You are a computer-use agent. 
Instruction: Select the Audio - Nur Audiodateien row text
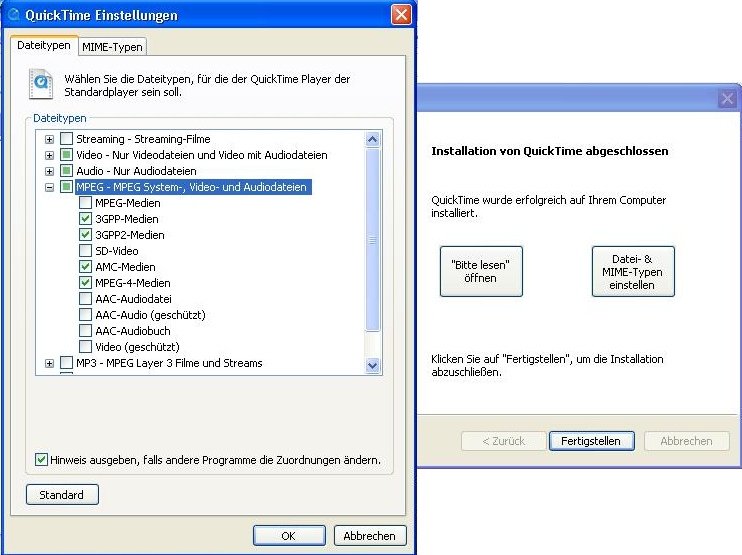[136, 171]
